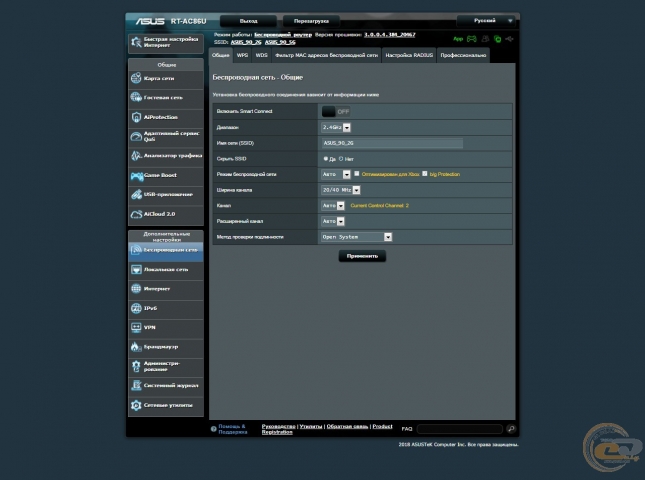Click the guest network users status icon
The image size is (645, 480).
click(485, 39)
